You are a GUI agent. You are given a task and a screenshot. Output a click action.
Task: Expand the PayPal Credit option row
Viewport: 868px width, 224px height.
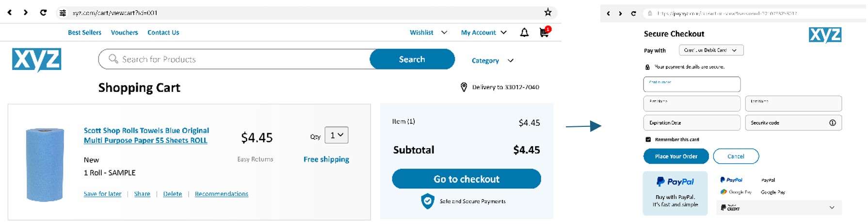[779, 207]
